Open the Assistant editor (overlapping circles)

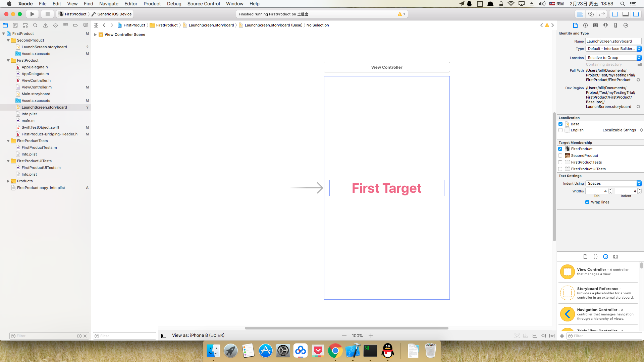tap(591, 14)
